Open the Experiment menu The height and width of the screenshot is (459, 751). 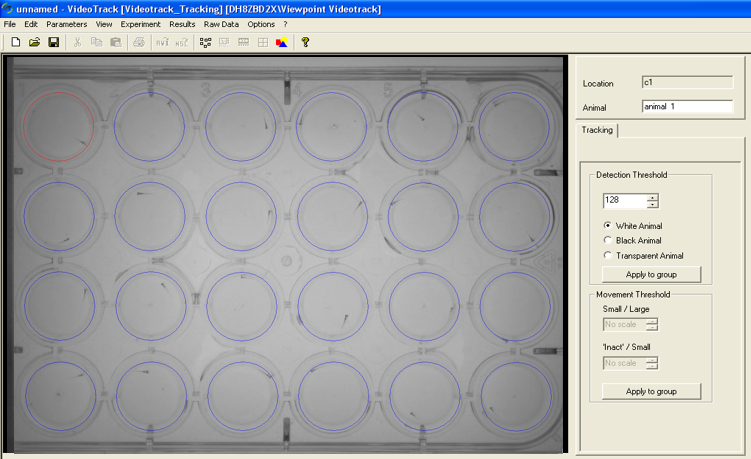tap(140, 24)
